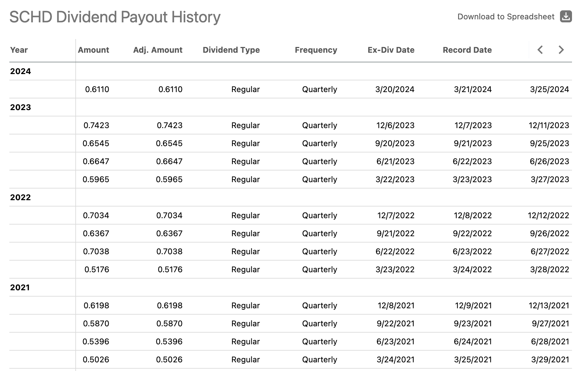Click the 0.6198 value in Adj. Amount column
Viewport: 588px width, 371px height.
tap(170, 306)
